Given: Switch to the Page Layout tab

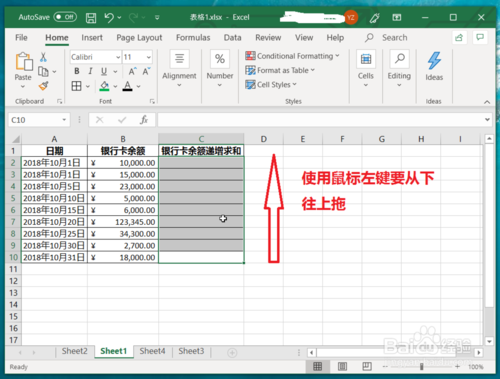Looking at the screenshot, I should coord(139,38).
